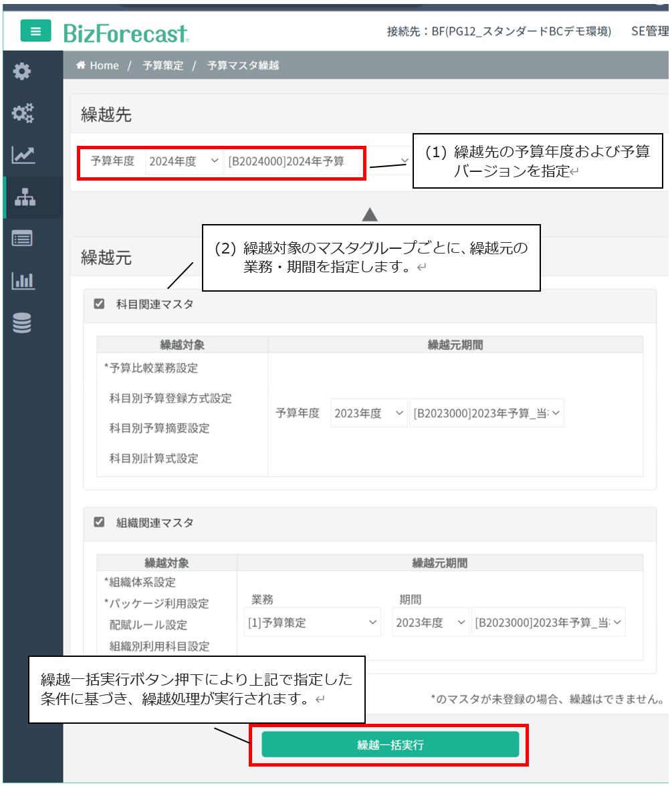
Task: Expand the 2023年度 dropdown in 科目関連マスタ
Action: click(x=368, y=413)
